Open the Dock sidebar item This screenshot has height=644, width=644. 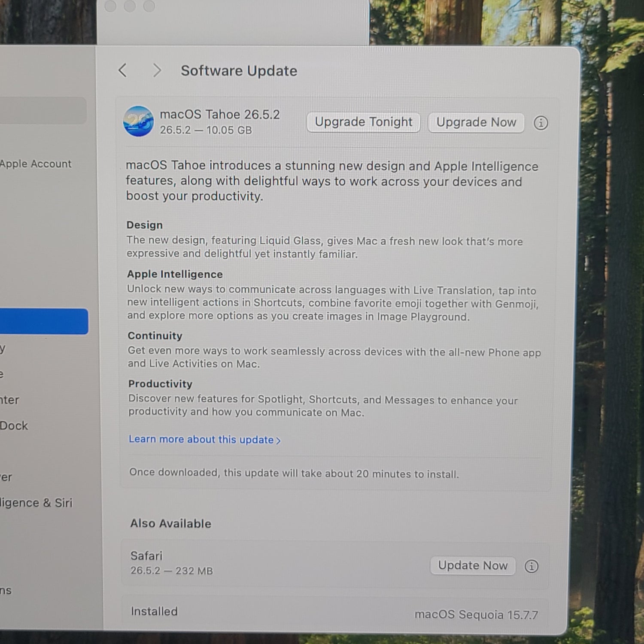point(14,426)
